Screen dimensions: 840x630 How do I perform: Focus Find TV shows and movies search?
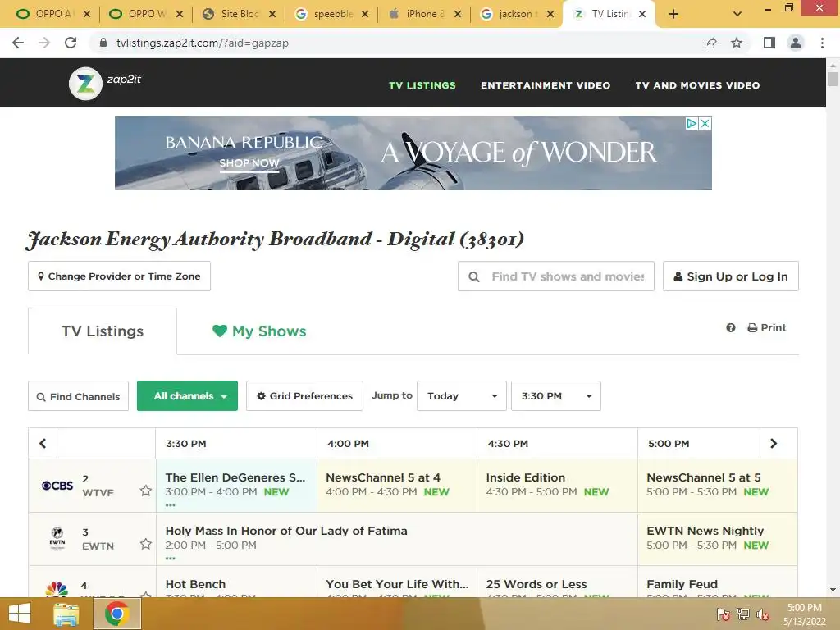point(556,276)
